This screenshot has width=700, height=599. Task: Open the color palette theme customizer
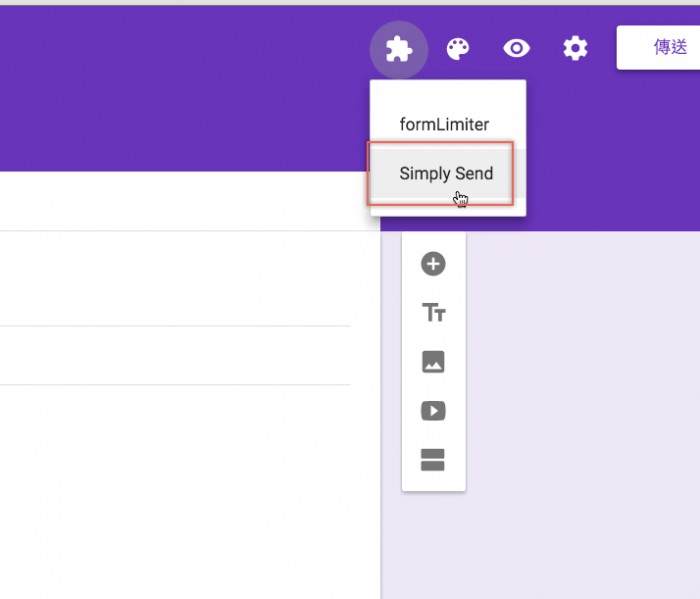click(x=458, y=49)
